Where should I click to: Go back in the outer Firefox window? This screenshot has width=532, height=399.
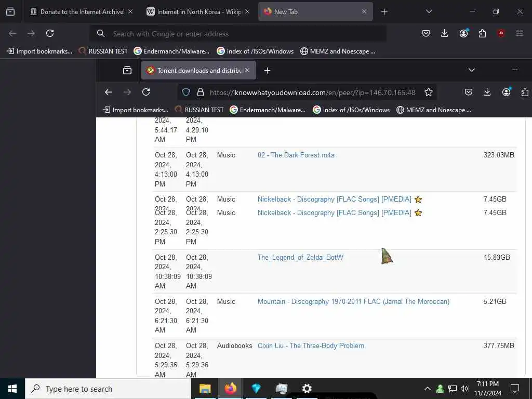[12, 33]
